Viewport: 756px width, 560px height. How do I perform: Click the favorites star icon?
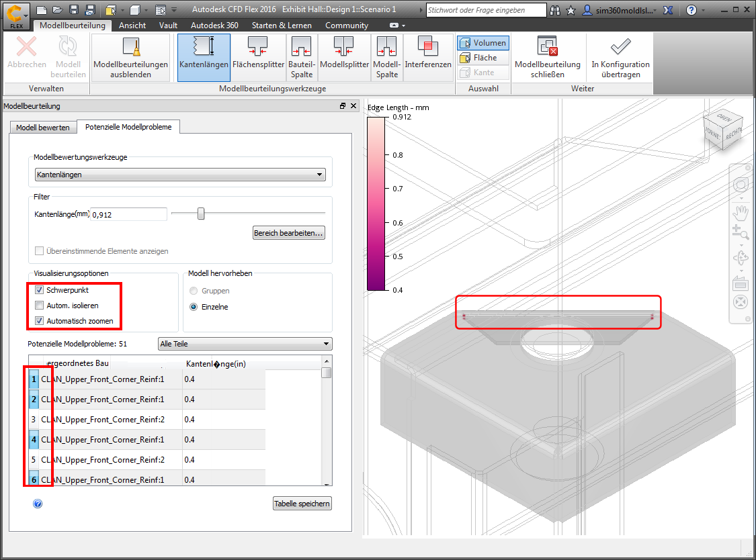pyautogui.click(x=571, y=10)
